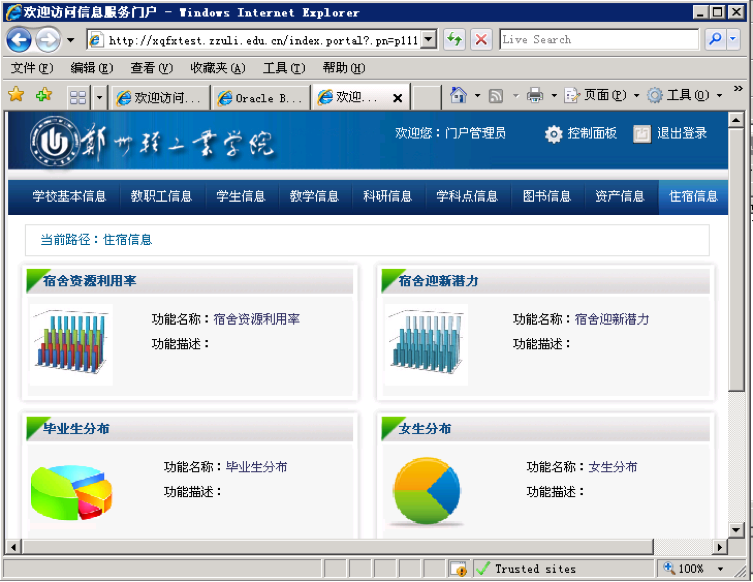The image size is (753, 582).
Task: Click the vertical scrollbar down arrow
Action: tap(736, 530)
